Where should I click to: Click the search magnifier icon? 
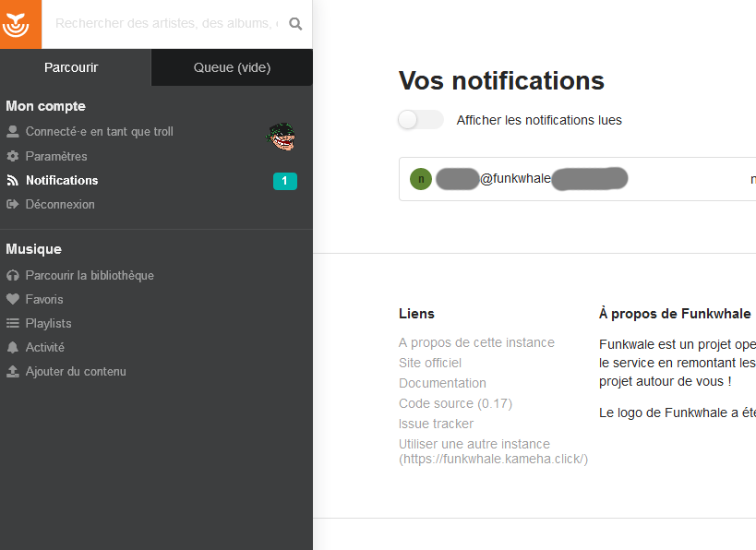[x=295, y=24]
